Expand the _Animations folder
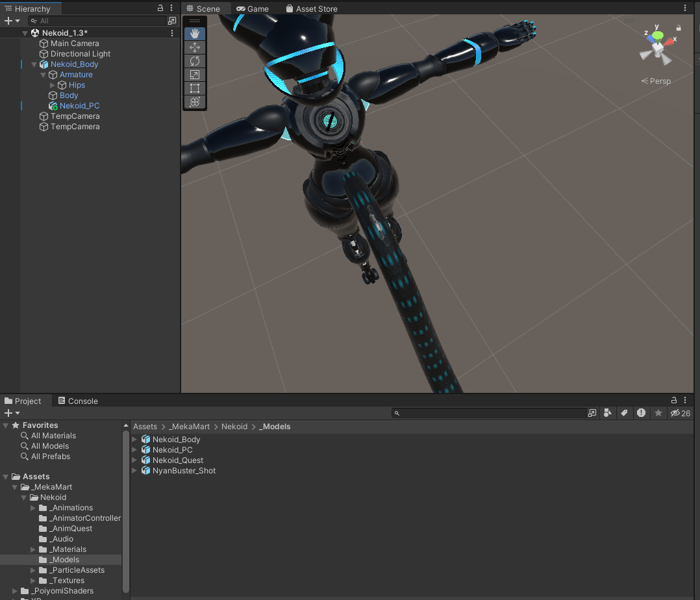Screen dimensions: 700x600 coord(33,508)
